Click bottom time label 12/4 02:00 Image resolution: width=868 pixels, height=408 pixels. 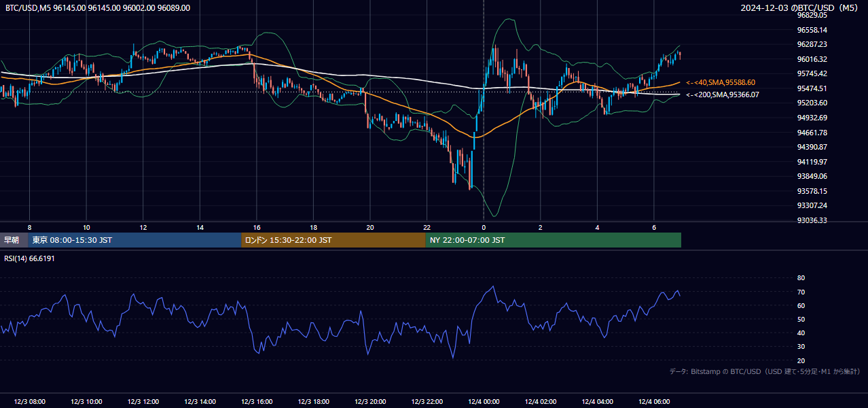541,402
